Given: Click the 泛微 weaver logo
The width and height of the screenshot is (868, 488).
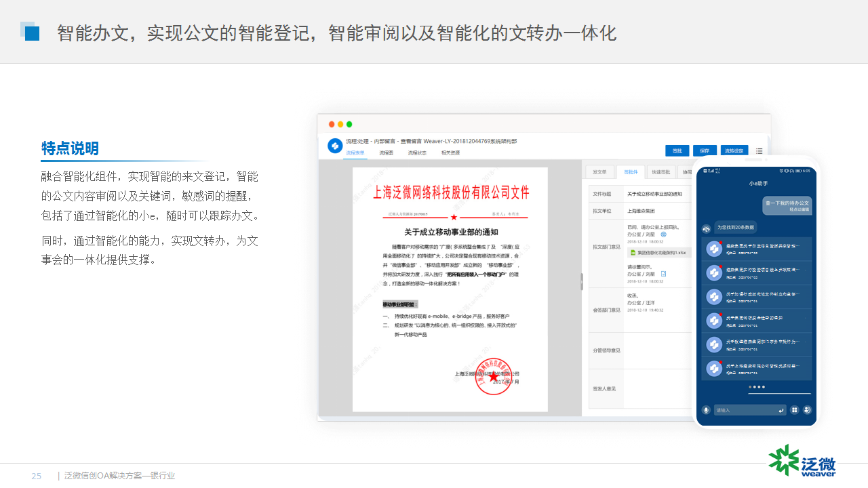Looking at the screenshot, I should 802,461.
